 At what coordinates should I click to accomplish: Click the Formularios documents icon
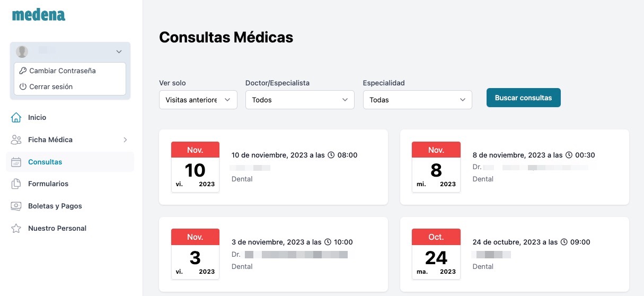point(16,184)
